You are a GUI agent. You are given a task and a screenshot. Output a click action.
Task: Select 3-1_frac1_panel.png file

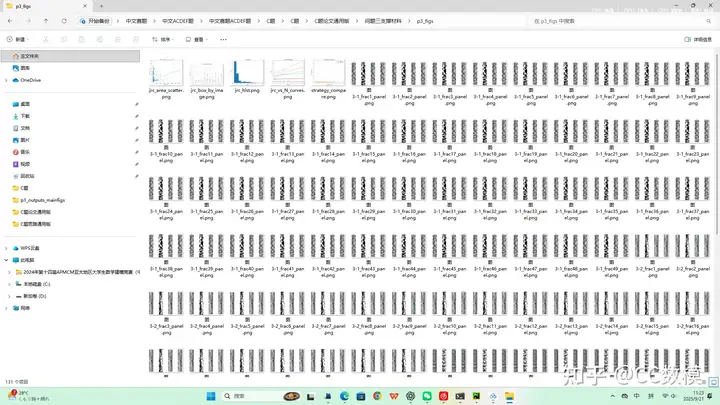click(369, 84)
